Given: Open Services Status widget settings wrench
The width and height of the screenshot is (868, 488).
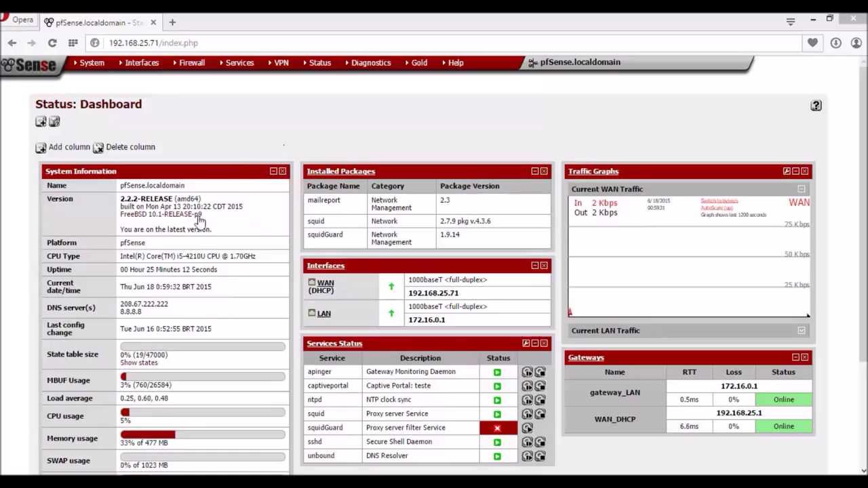Looking at the screenshot, I should click(x=526, y=344).
